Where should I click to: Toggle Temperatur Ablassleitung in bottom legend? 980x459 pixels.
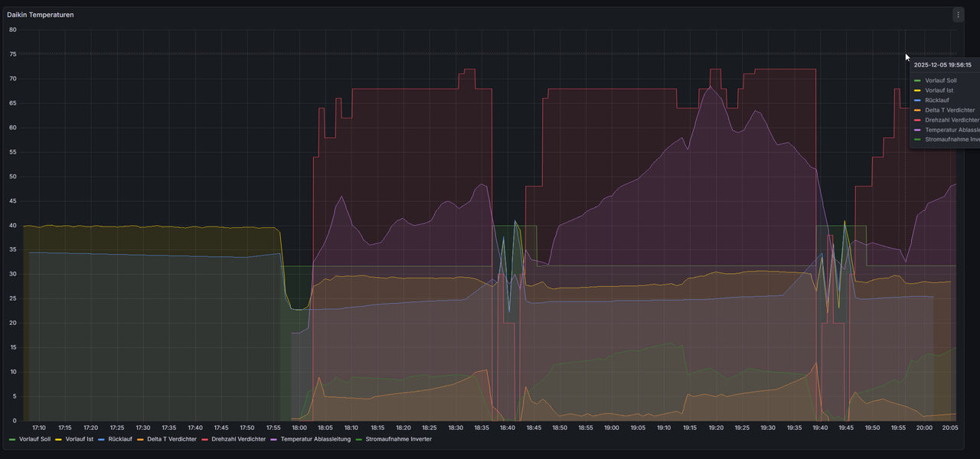[315, 439]
